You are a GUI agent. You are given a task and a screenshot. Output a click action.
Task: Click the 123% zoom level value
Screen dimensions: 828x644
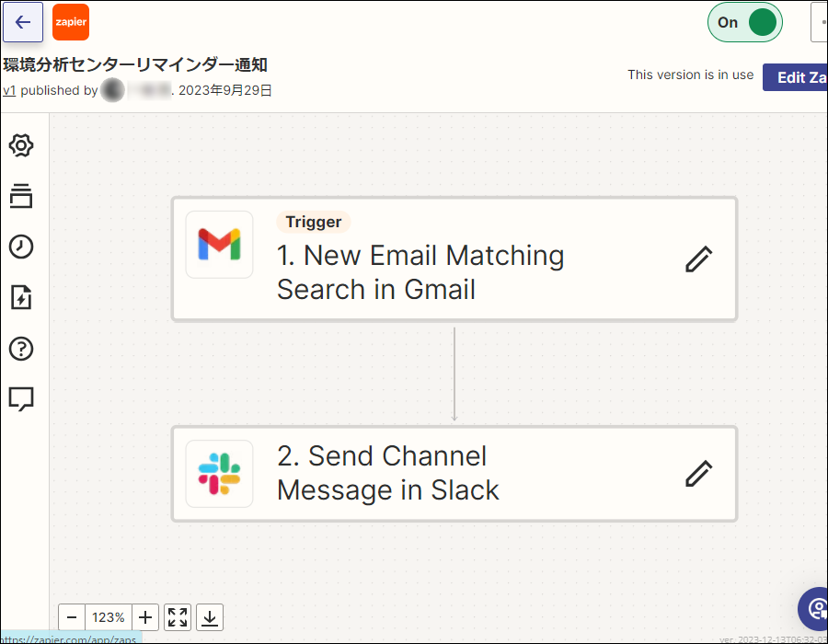tap(109, 617)
